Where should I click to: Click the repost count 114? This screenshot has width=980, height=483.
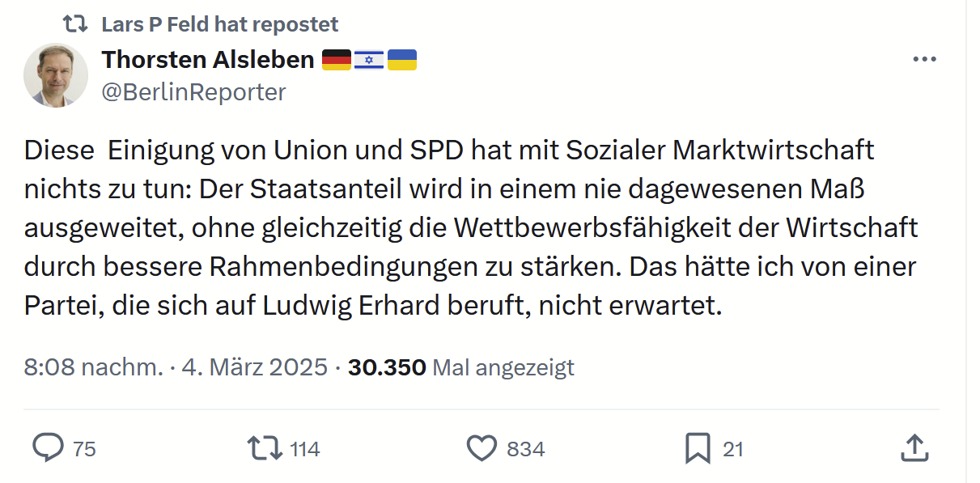(x=305, y=449)
